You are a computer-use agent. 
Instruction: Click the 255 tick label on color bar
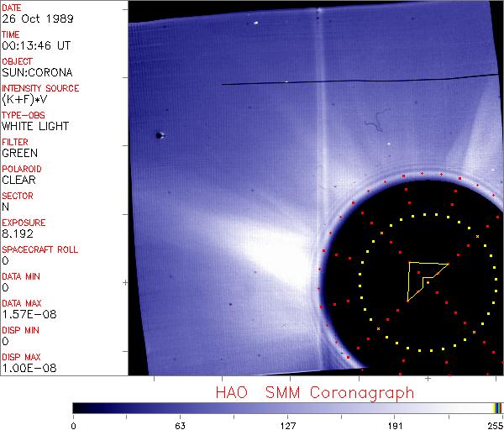[x=496, y=426]
